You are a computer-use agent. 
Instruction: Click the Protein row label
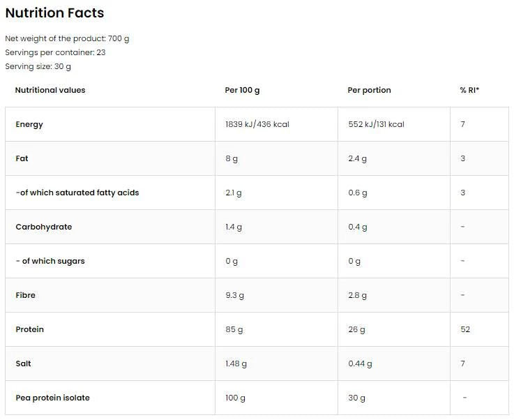[29, 329]
